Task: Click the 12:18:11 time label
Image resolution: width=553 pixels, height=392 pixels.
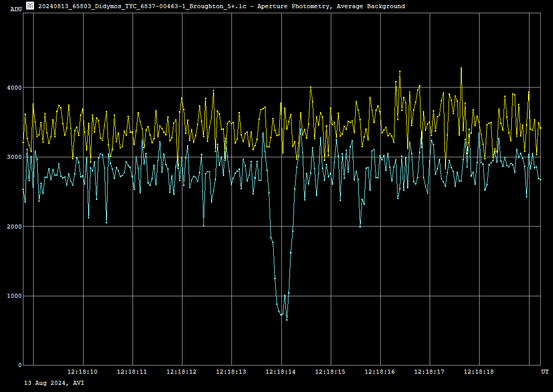Action: coord(132,372)
